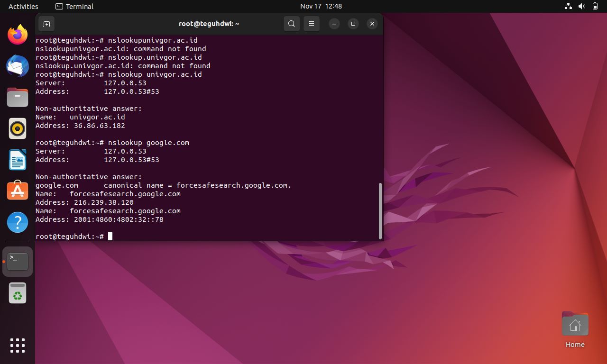The width and height of the screenshot is (607, 364).
Task: Minimize the terminal window
Action: click(334, 24)
